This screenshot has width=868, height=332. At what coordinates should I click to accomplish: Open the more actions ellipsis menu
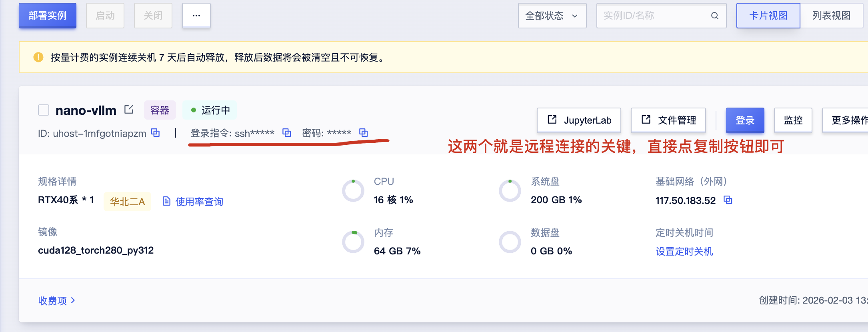click(x=196, y=16)
